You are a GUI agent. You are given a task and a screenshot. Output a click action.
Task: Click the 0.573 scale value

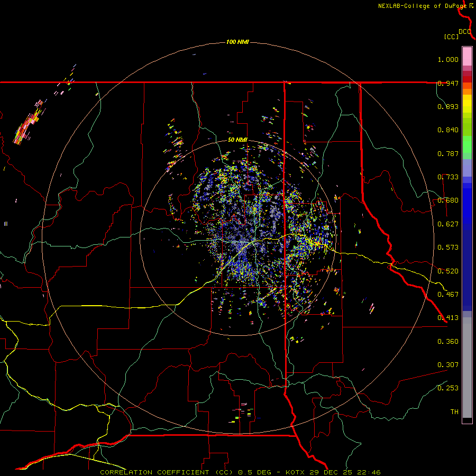click(448, 248)
